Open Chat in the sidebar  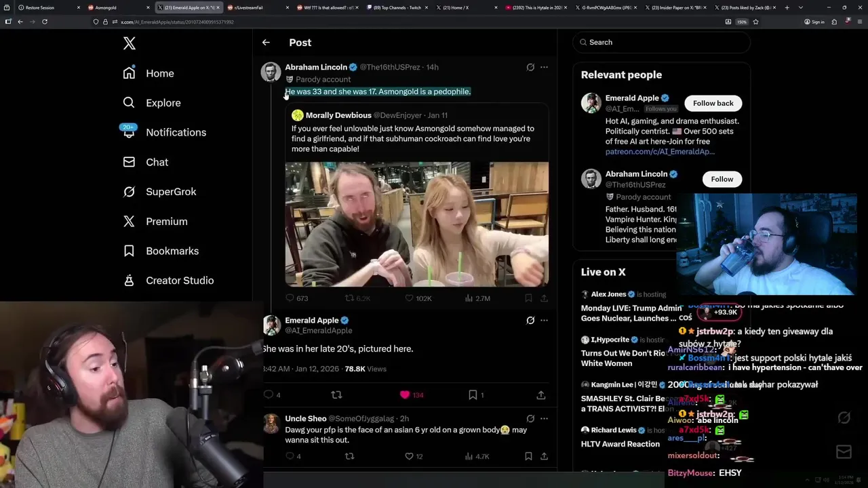[145, 162]
